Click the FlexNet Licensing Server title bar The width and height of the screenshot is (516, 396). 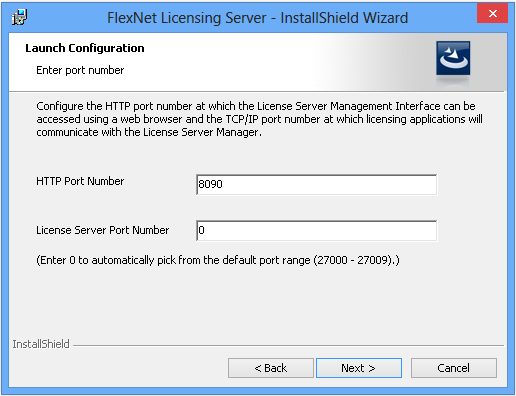pos(257,18)
